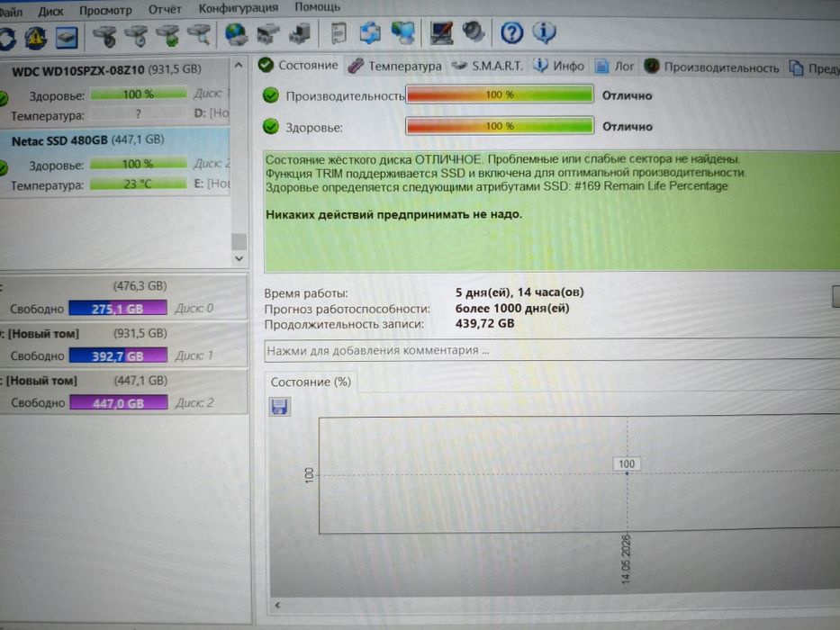Switch to the Инфо tab

click(x=559, y=66)
